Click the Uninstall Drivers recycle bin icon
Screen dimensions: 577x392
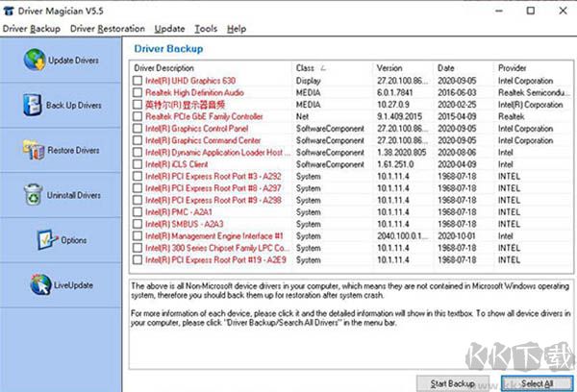tap(34, 194)
